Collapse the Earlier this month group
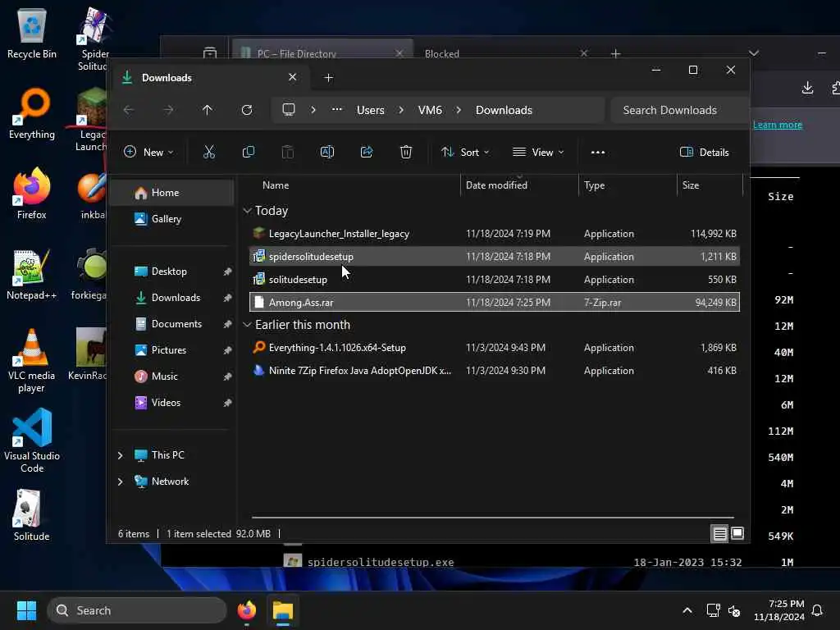 247,325
